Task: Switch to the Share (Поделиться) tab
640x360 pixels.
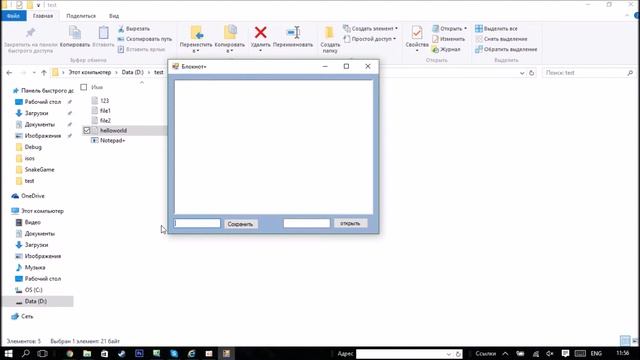Action: 81,16
